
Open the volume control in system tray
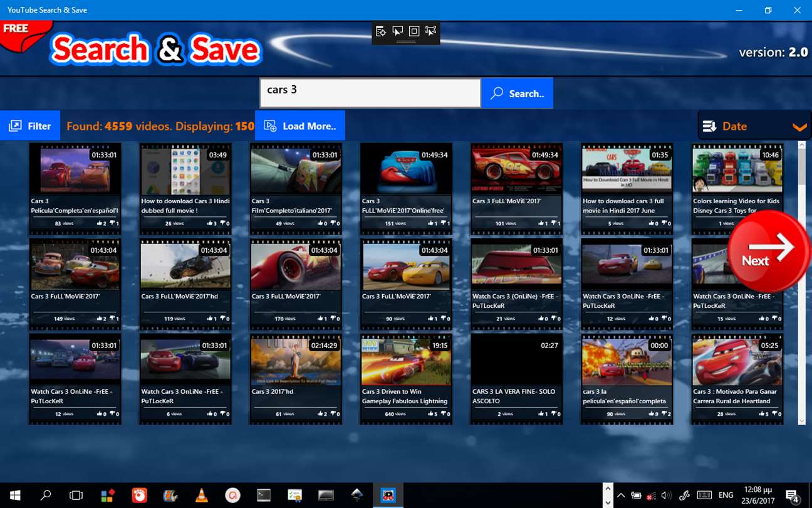(666, 495)
